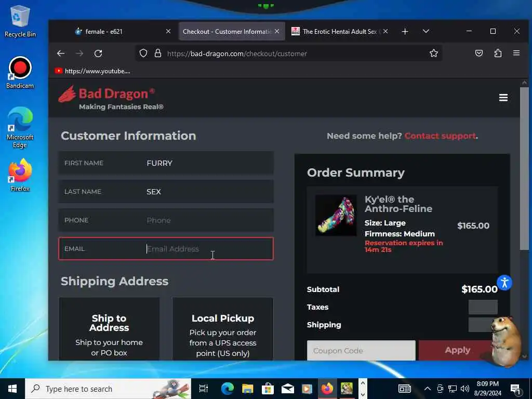Open File Explorer from the taskbar

(x=247, y=389)
